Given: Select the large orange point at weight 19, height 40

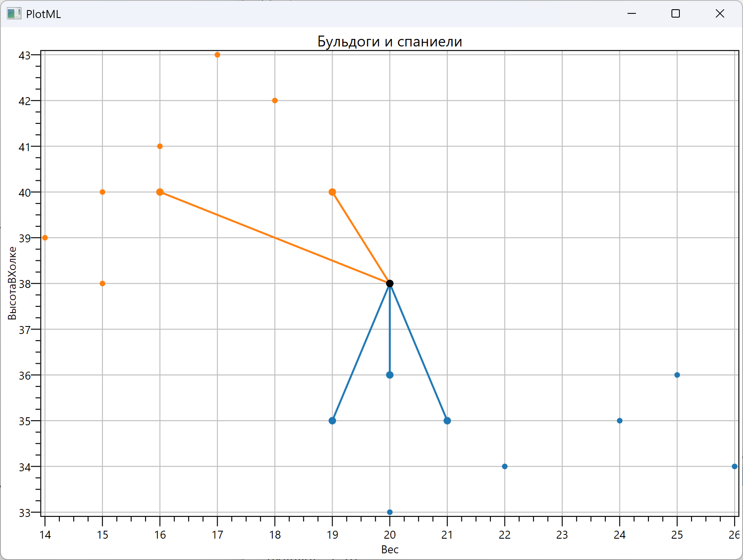Looking at the screenshot, I should (x=332, y=192).
